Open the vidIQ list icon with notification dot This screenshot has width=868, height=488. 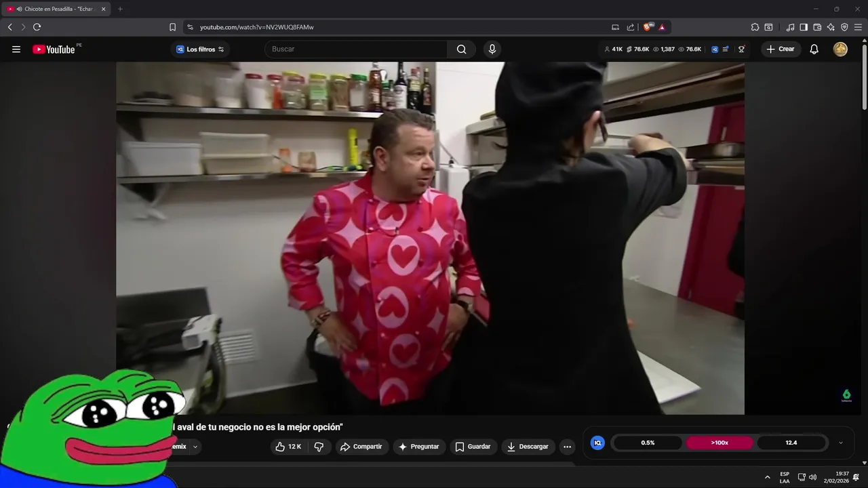[x=726, y=49]
